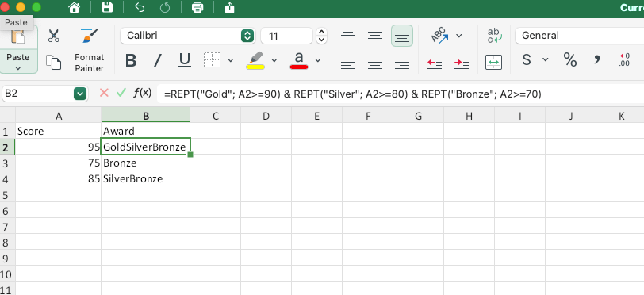
Task: Open the Calibri font dropdown
Action: 247,36
